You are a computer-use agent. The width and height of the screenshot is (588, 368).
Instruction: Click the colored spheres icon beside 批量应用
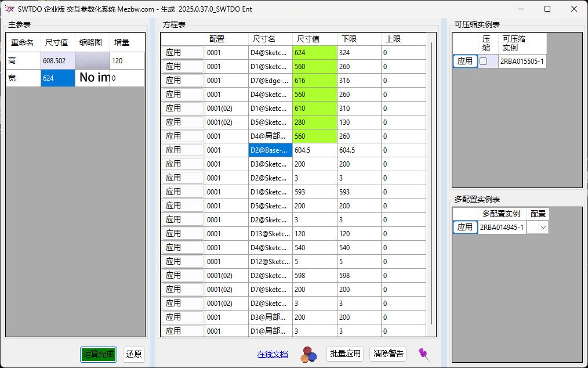[x=308, y=354]
